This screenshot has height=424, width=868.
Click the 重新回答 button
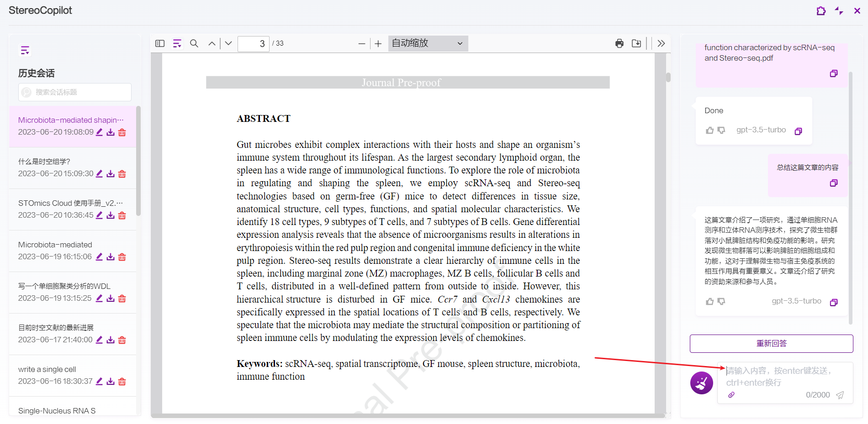(x=771, y=343)
